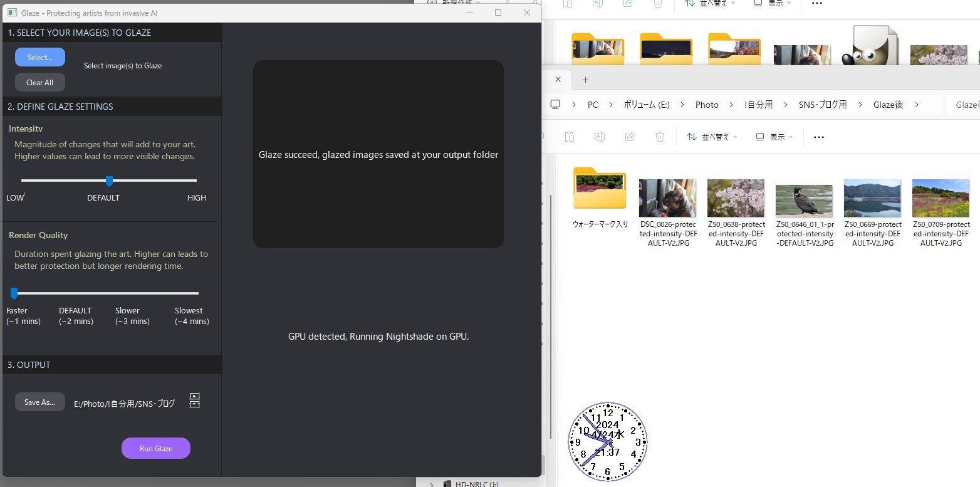980x487 pixels.
Task: Start processing with Run Glaze
Action: tap(156, 448)
